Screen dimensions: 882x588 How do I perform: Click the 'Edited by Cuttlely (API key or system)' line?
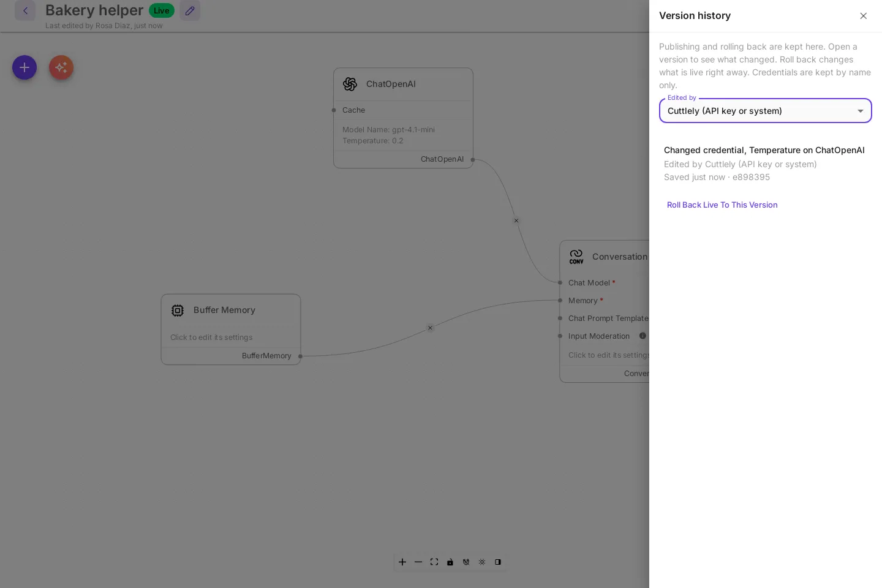740,164
